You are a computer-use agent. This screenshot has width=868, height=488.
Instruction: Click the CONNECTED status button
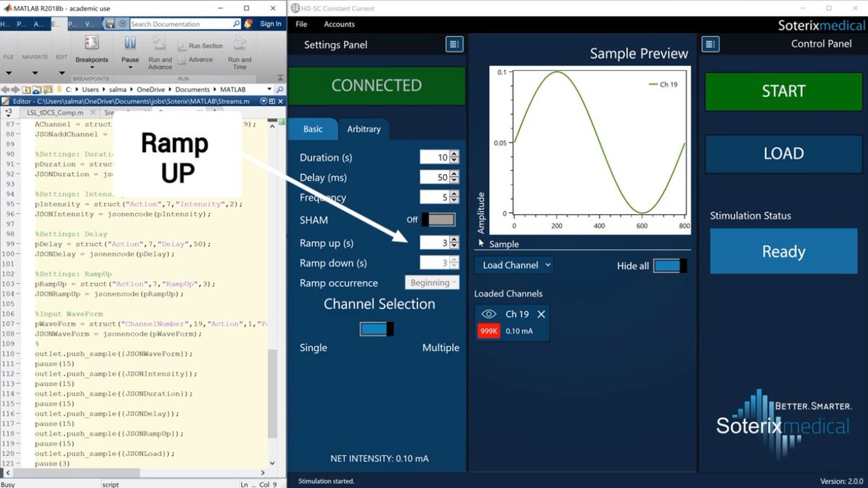point(376,85)
